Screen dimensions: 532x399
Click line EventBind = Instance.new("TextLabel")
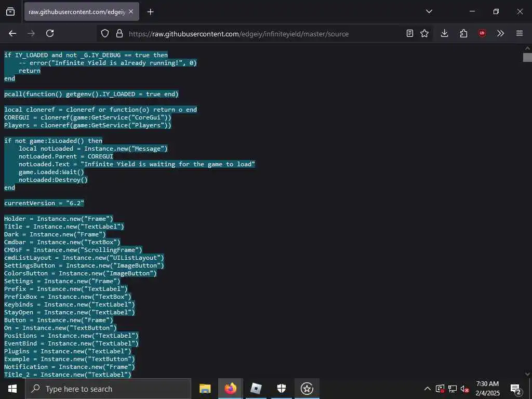coord(71,344)
